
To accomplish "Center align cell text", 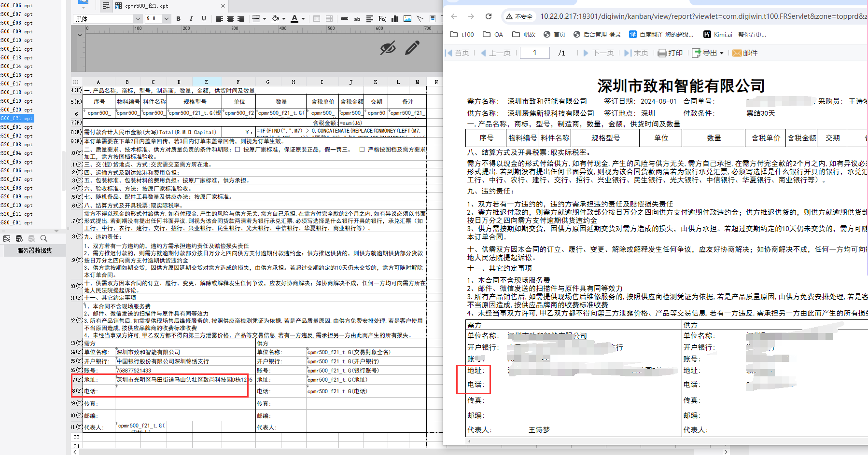I will [x=230, y=19].
